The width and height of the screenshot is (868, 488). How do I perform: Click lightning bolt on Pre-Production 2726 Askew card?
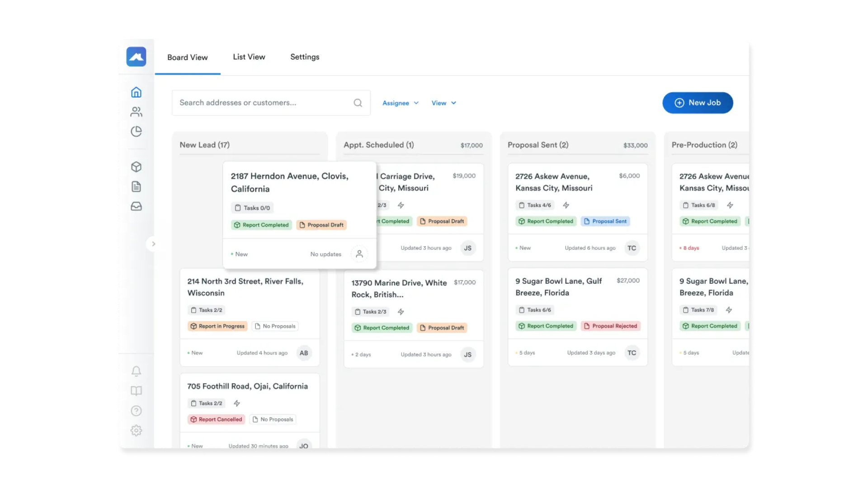(730, 205)
